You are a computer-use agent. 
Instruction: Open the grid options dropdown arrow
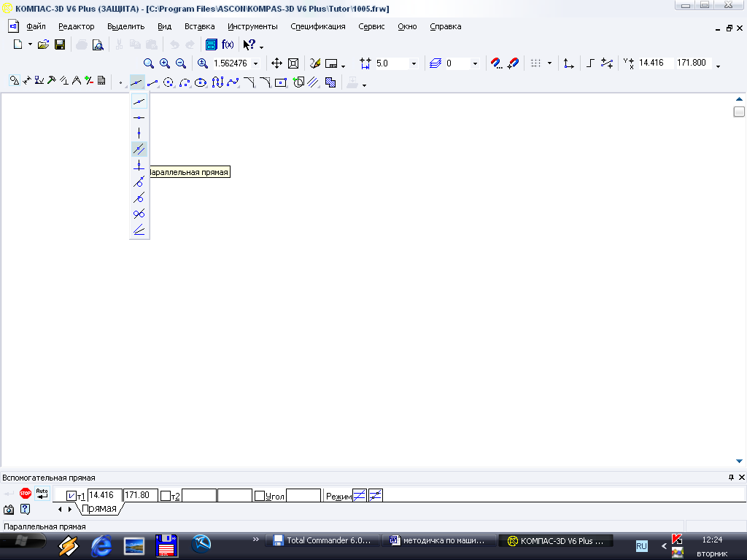(x=549, y=63)
